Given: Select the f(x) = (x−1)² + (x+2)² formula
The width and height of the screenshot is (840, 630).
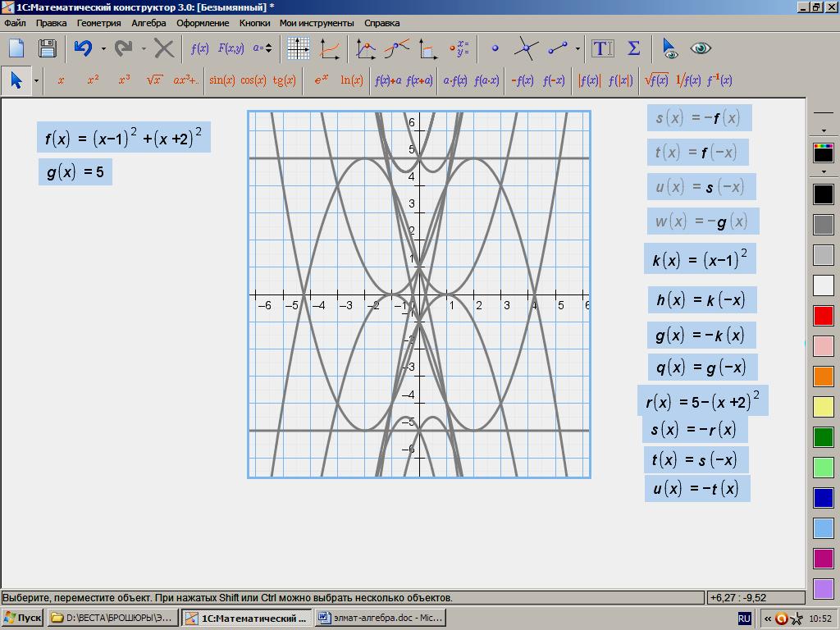Looking at the screenshot, I should click(x=124, y=137).
